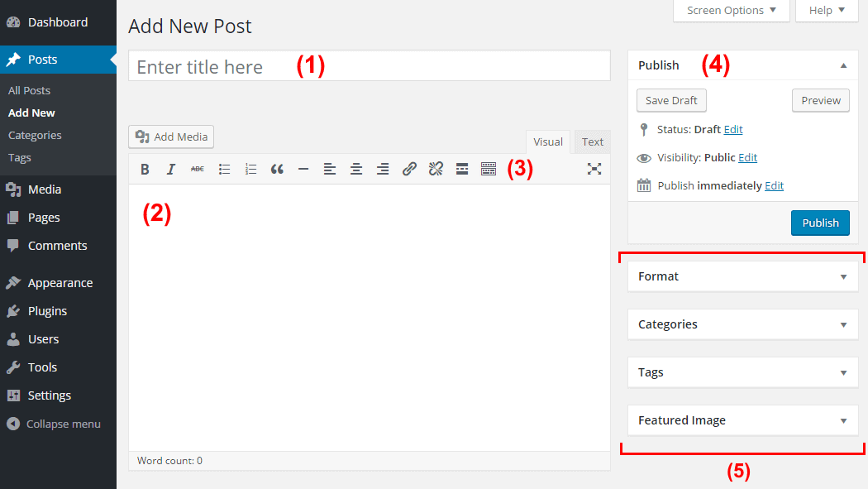
Task: Insert a bulleted list
Action: 224,169
